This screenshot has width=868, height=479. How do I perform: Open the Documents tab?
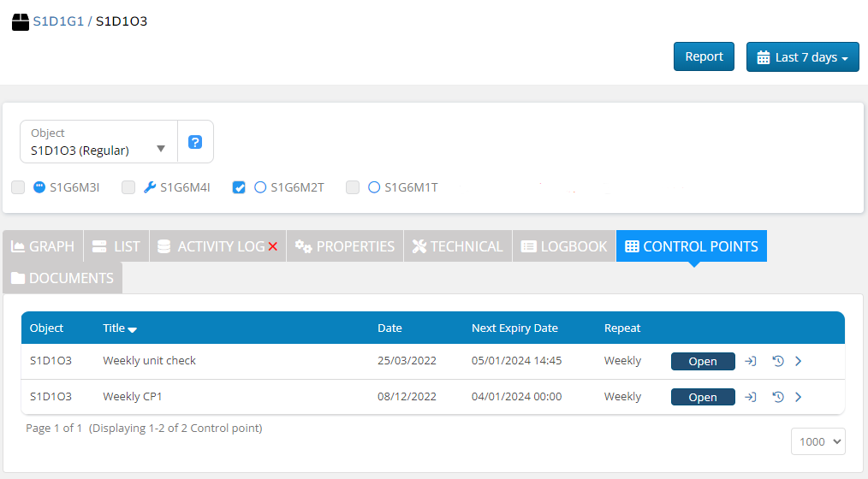(x=62, y=278)
